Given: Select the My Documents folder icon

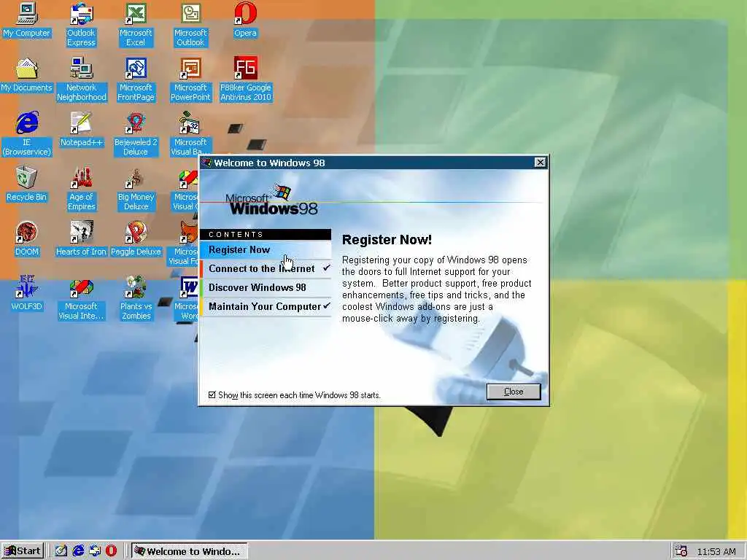Looking at the screenshot, I should click(x=27, y=75).
